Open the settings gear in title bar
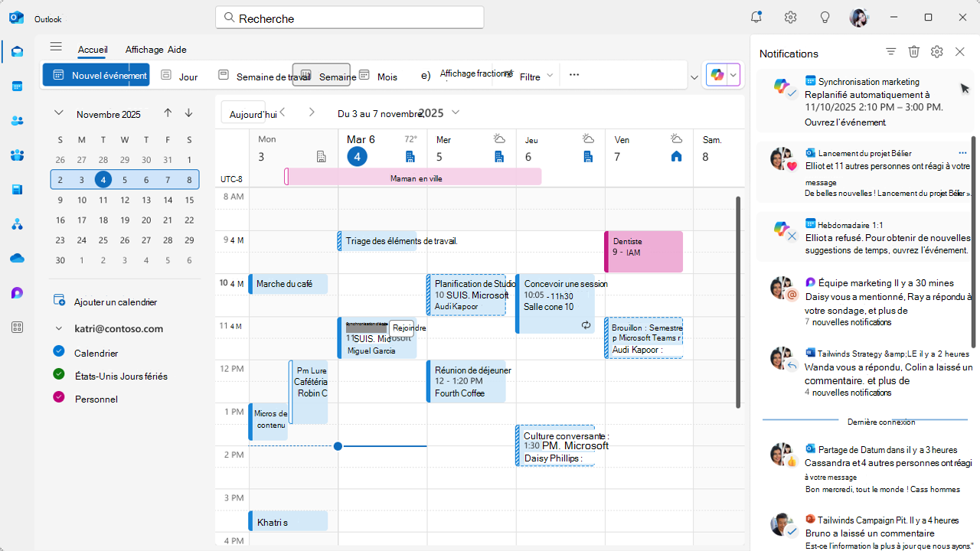The image size is (980, 551). tap(791, 17)
